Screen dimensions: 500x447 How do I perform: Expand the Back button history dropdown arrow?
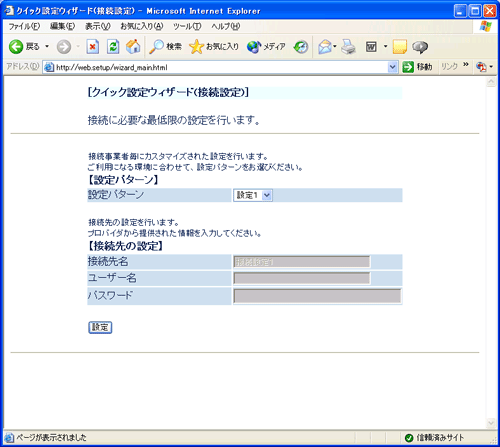[x=47, y=47]
